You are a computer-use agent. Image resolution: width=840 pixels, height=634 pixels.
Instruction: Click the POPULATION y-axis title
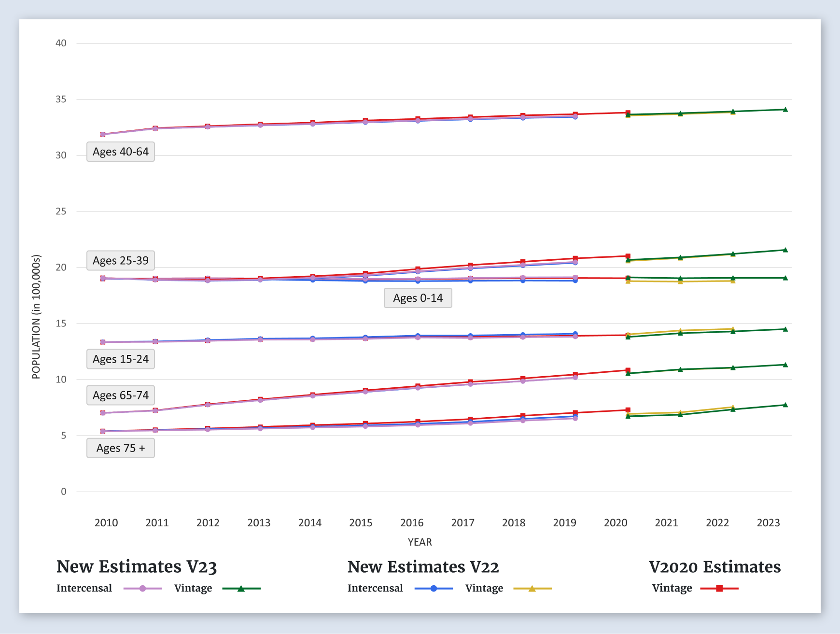[x=36, y=317]
